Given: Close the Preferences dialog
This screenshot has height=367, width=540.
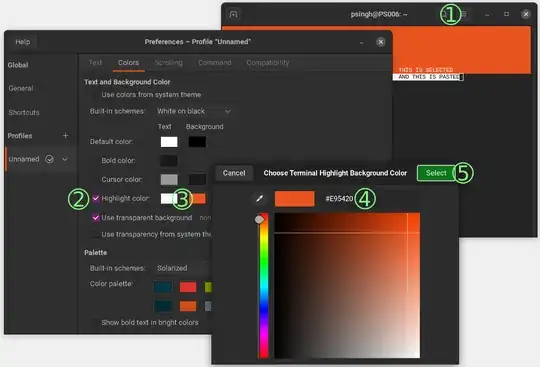Looking at the screenshot, I should pos(381,42).
